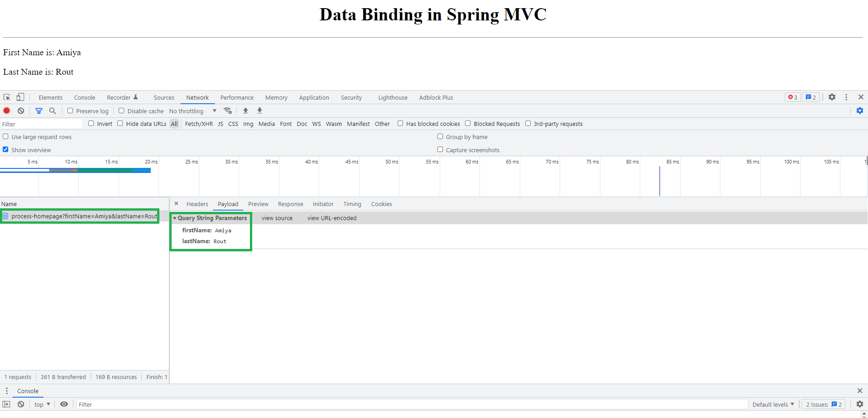Open Default levels dropdown
This screenshot has height=418, width=868.
773,404
